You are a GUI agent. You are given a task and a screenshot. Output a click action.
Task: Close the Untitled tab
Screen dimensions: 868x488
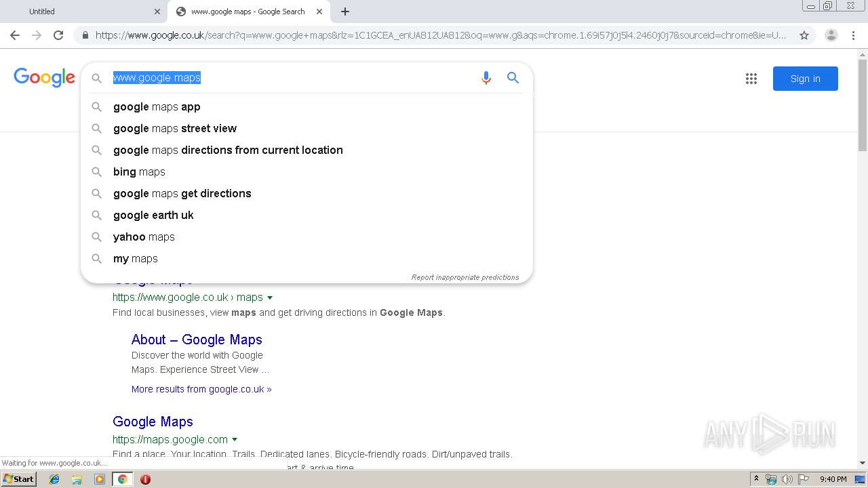point(157,12)
